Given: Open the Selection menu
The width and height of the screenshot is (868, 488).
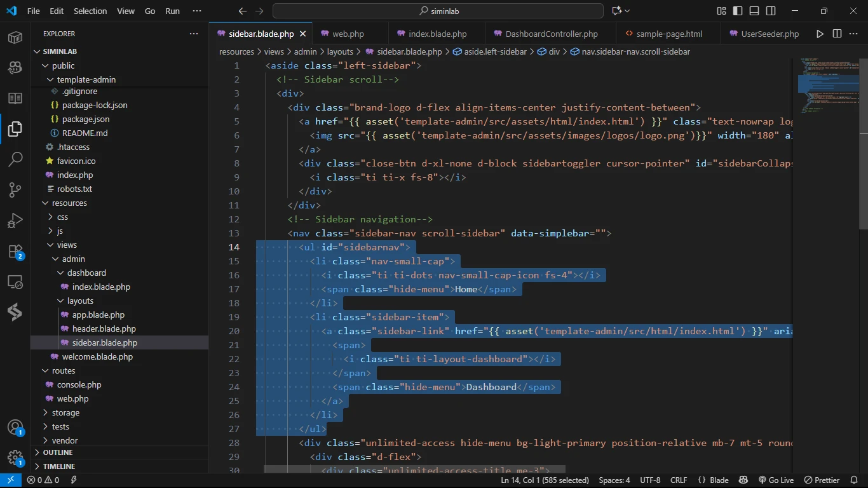Looking at the screenshot, I should tap(90, 11).
